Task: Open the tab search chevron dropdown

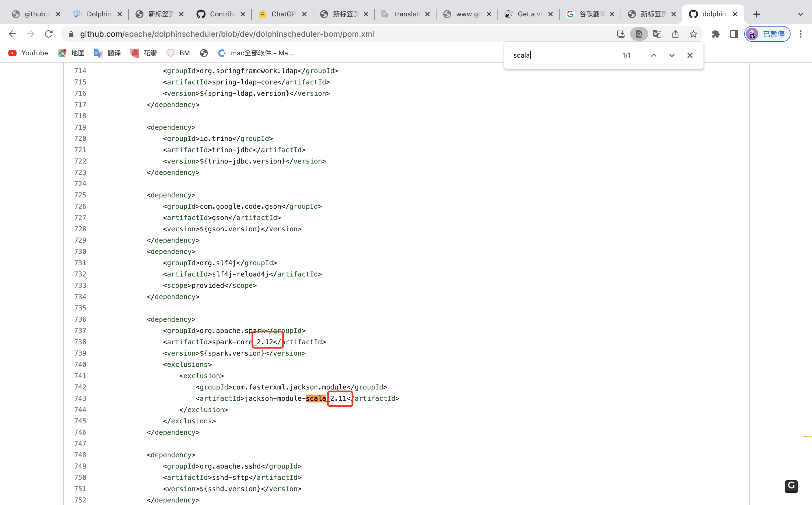Action: tap(801, 14)
